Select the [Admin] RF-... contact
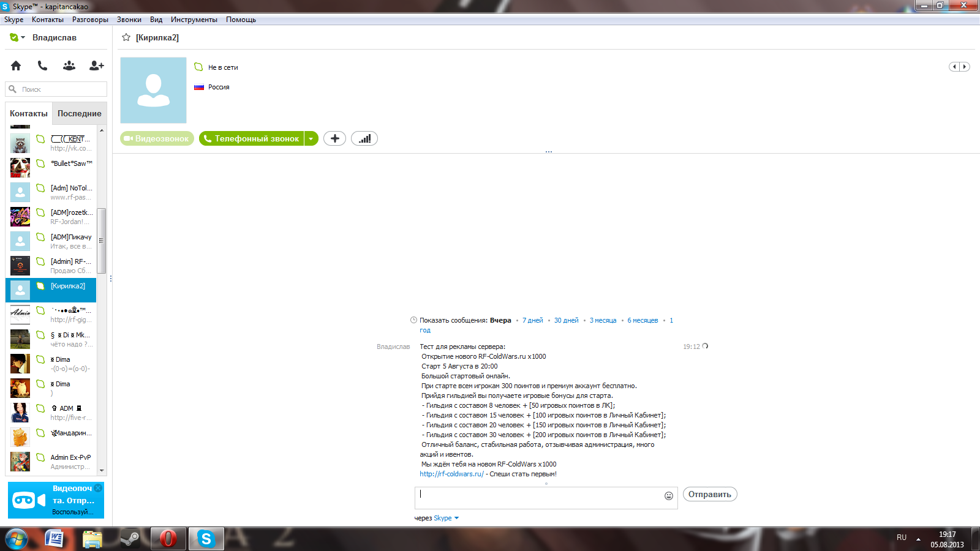The width and height of the screenshot is (980, 551). click(x=51, y=266)
